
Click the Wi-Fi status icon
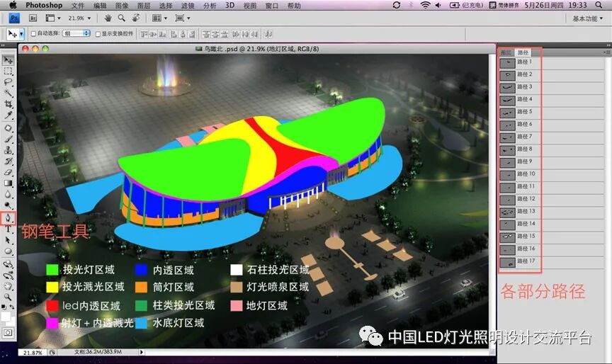coord(425,5)
